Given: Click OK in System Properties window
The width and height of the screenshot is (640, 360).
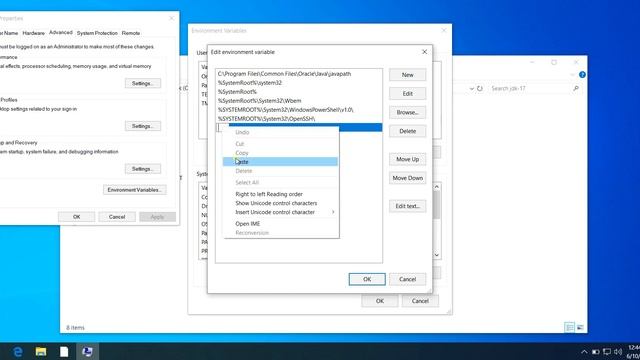Looking at the screenshot, I should coord(76,217).
